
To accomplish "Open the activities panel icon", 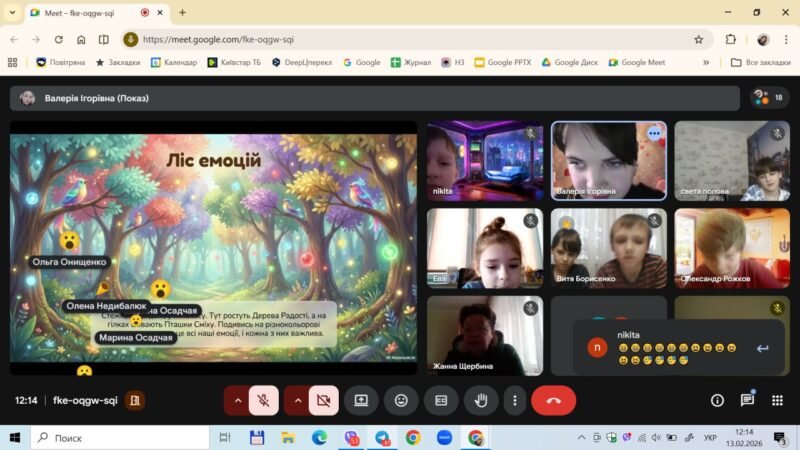I will [777, 400].
